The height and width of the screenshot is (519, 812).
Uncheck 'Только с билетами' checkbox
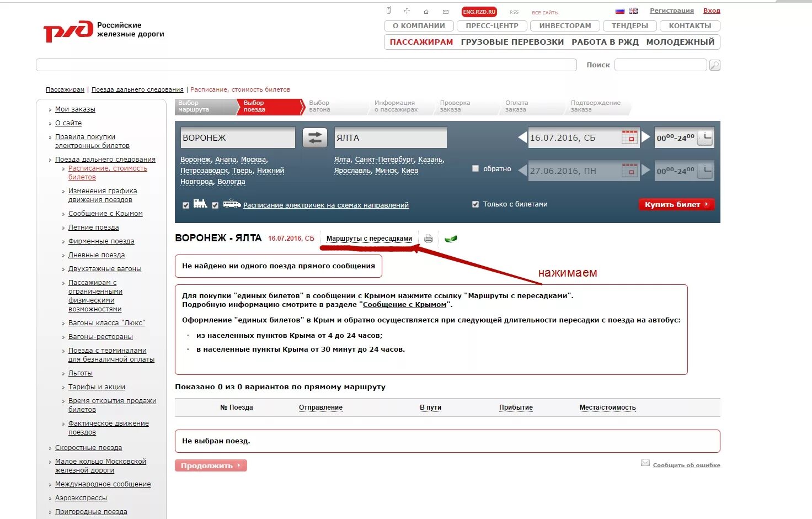coord(476,204)
